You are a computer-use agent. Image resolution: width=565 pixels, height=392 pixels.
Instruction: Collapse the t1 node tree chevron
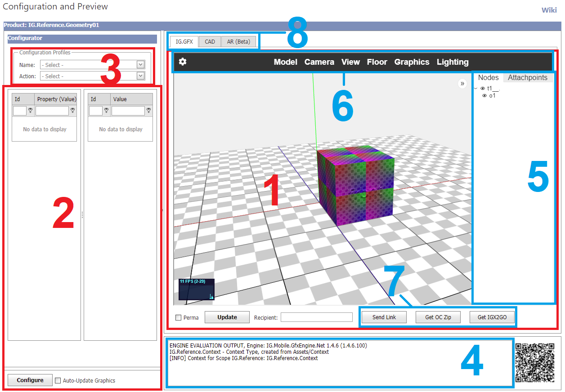pyautogui.click(x=476, y=89)
